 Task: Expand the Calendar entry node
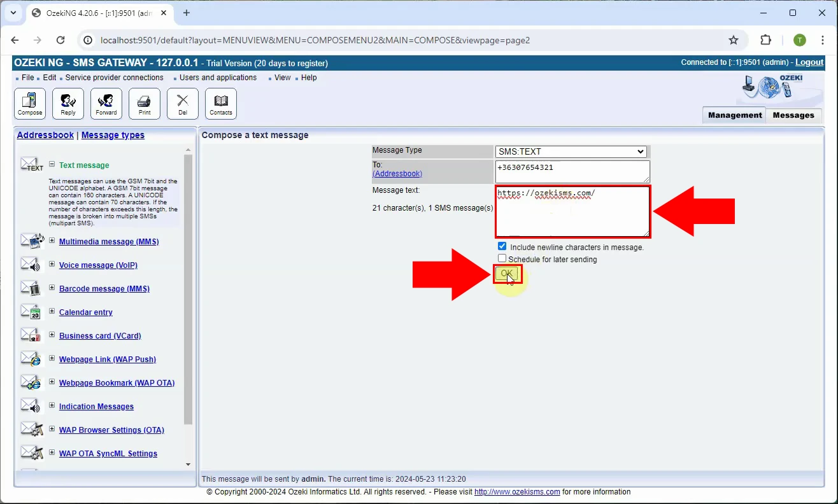pyautogui.click(x=52, y=311)
